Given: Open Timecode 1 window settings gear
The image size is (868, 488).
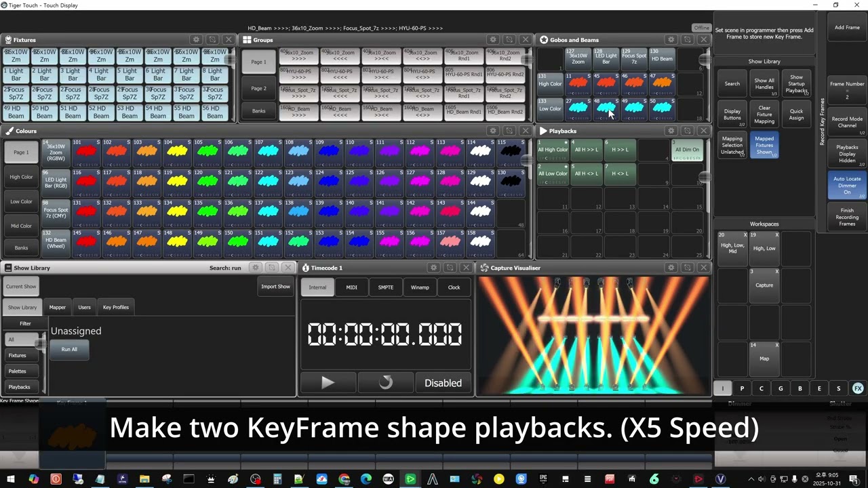Looking at the screenshot, I should click(434, 268).
